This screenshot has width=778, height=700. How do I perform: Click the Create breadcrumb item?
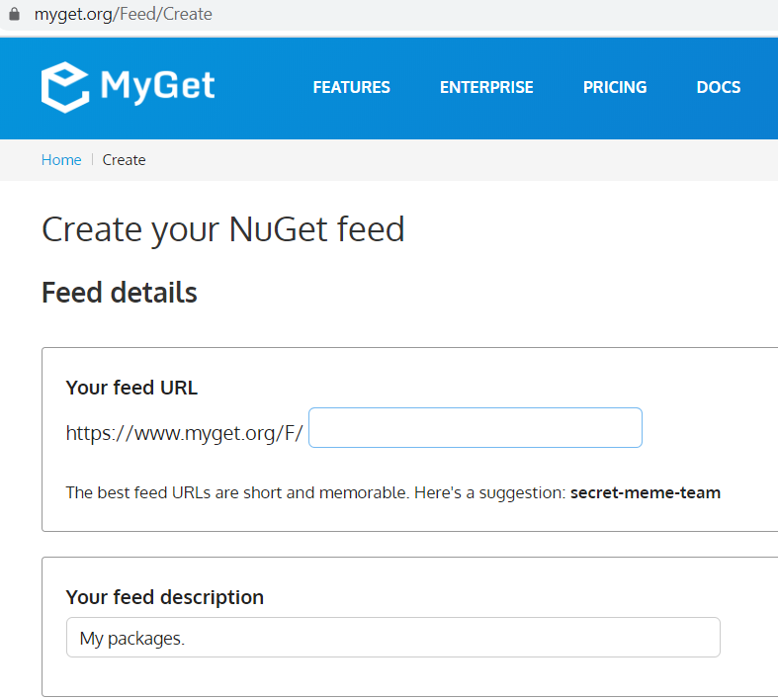coord(124,160)
